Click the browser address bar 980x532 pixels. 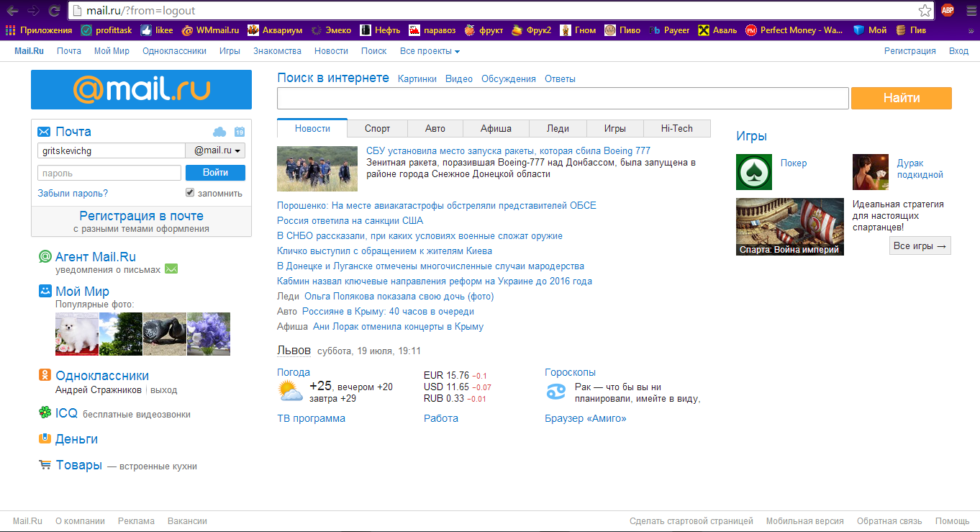coord(501,11)
